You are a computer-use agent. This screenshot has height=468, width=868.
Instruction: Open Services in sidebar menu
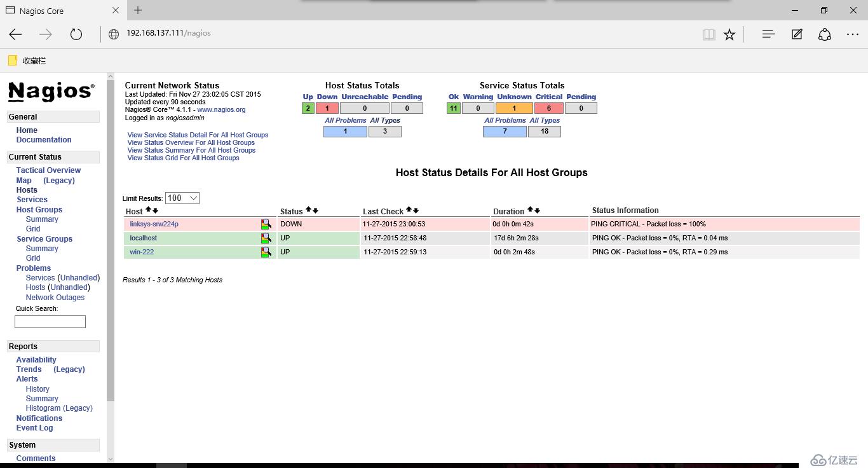pyautogui.click(x=32, y=200)
